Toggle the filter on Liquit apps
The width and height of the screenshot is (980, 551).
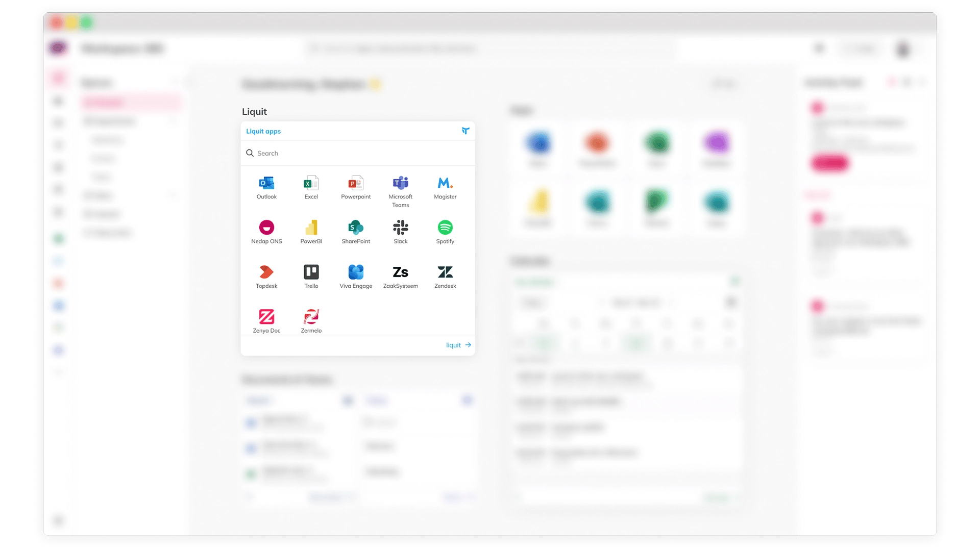point(465,131)
